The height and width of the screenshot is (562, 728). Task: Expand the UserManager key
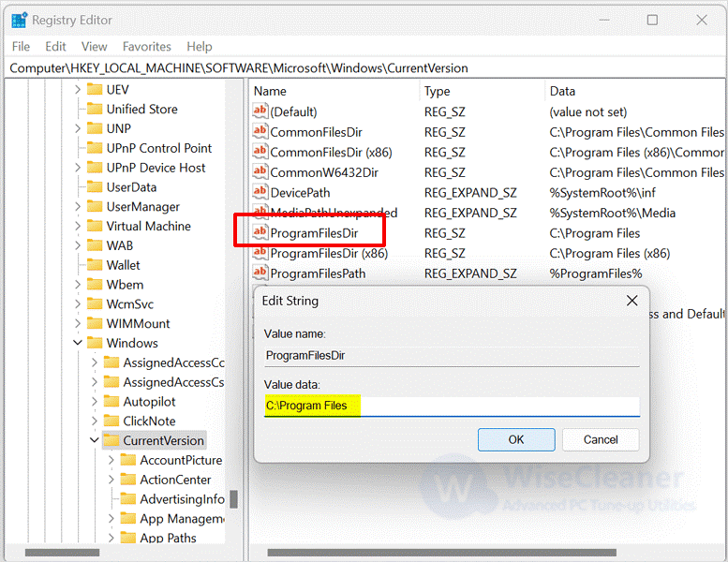pos(78,206)
